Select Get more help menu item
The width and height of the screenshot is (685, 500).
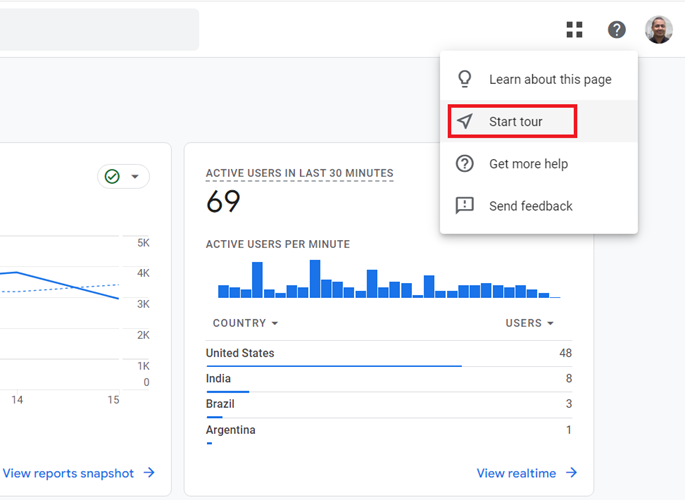528,164
